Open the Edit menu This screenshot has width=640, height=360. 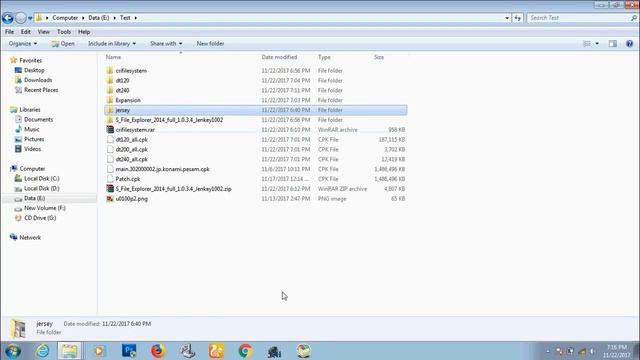click(26, 32)
